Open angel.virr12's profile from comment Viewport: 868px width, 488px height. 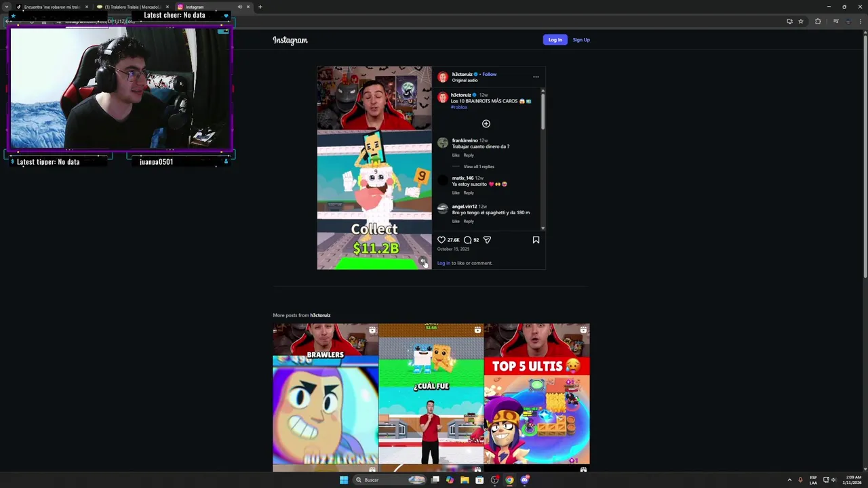tap(465, 207)
